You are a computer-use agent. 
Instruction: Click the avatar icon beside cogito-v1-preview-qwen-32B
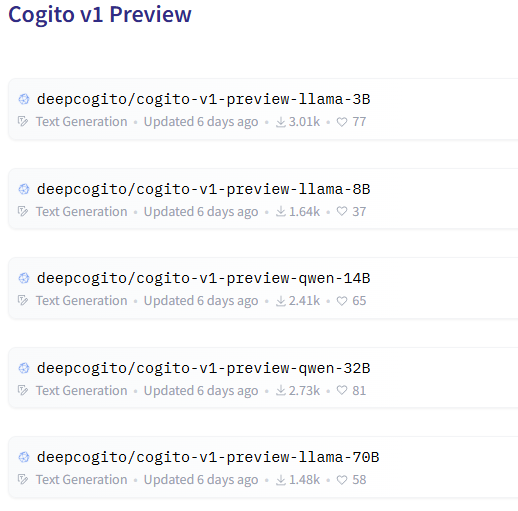point(24,368)
